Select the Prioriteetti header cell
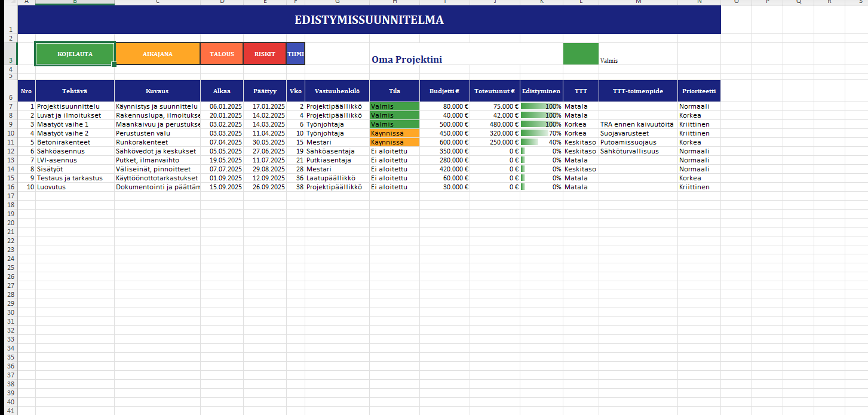 click(698, 91)
